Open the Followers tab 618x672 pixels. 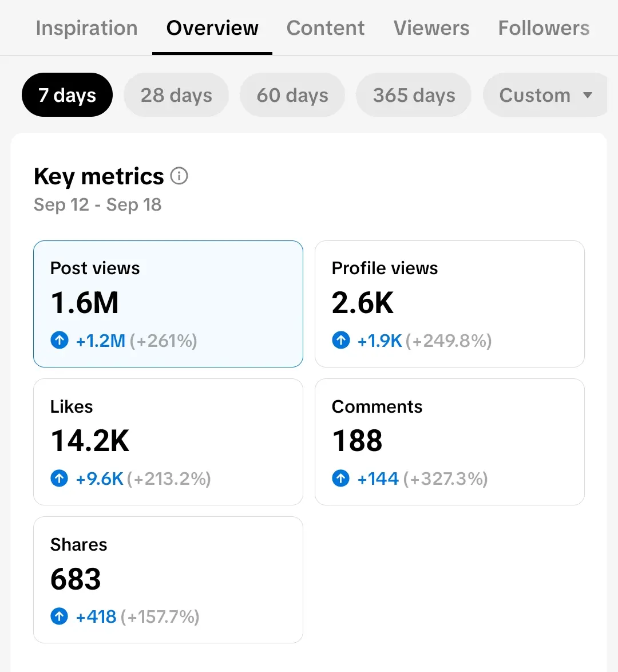pos(544,28)
